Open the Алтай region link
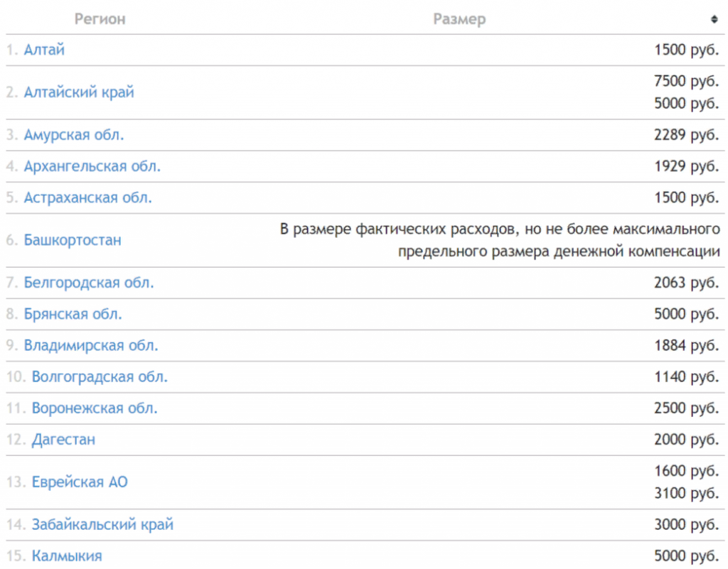728x569 pixels. 45,50
